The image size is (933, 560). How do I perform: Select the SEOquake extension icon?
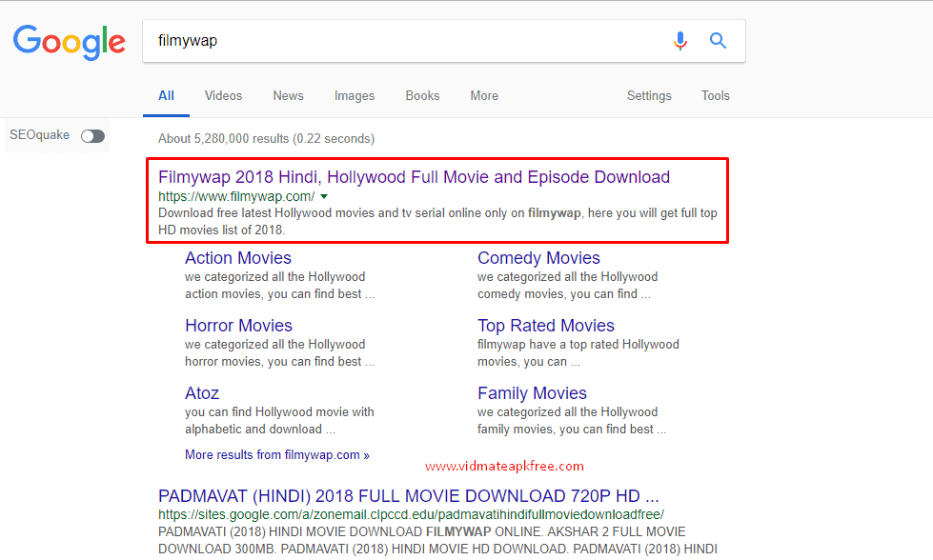tap(39, 135)
